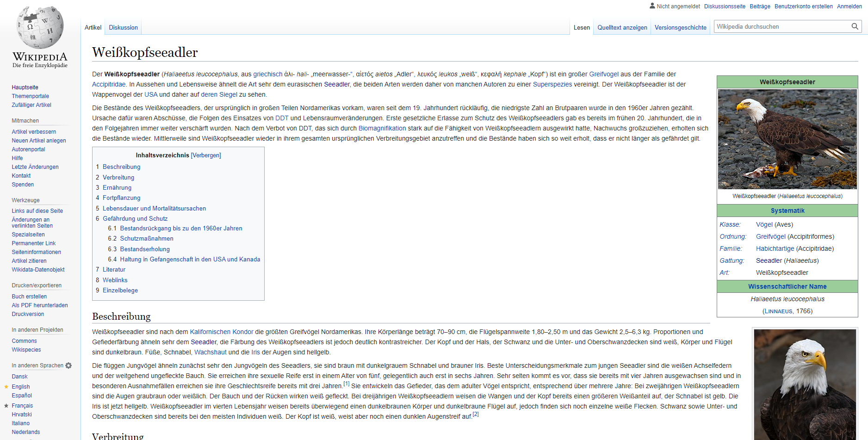Click Permanenter Link
This screenshot has width=868, height=440.
pos(34,243)
